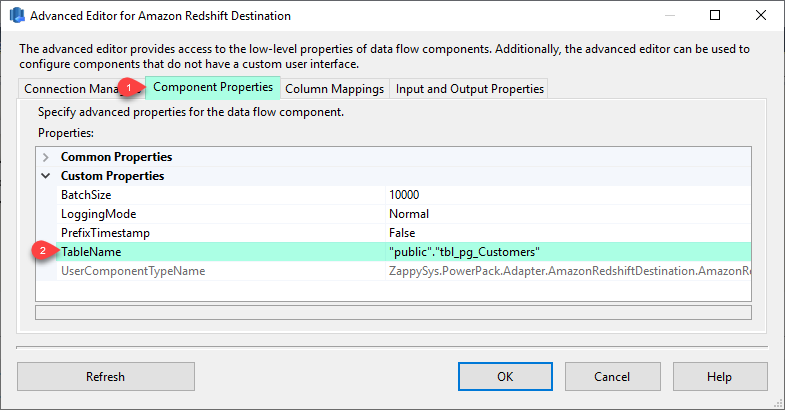785x410 pixels.
Task: Collapse the Custom Properties group
Action: [x=46, y=176]
